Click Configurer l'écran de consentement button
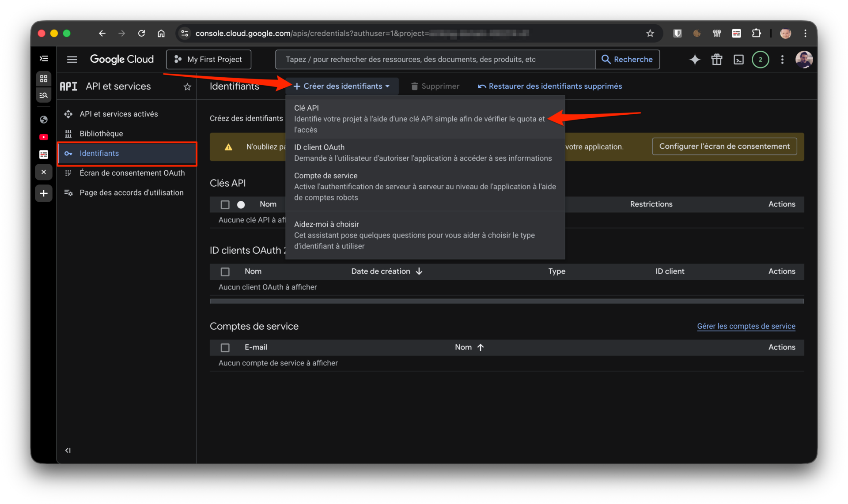This screenshot has height=504, width=848. click(724, 146)
